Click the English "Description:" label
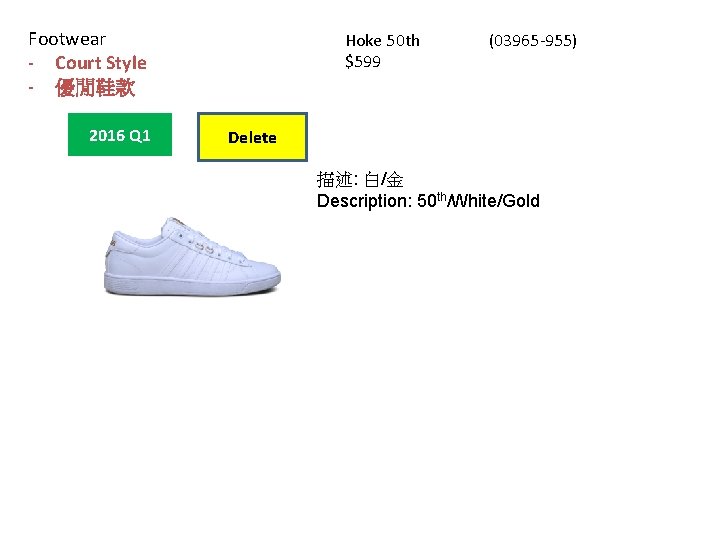Viewport: 720px width, 540px height. [x=365, y=201]
